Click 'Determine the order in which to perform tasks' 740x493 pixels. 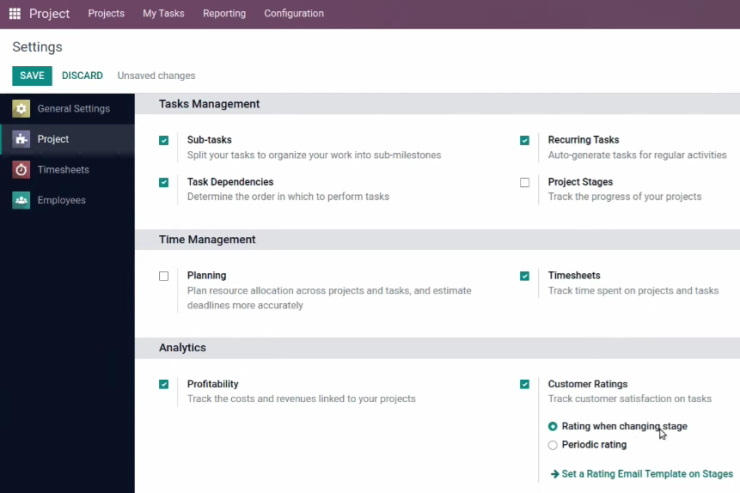click(x=288, y=196)
